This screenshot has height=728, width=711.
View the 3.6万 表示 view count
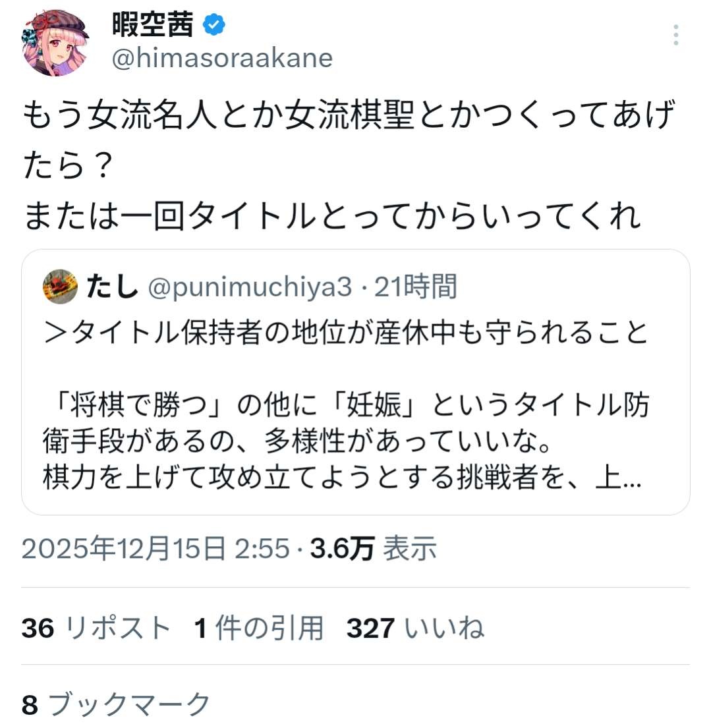tap(373, 548)
